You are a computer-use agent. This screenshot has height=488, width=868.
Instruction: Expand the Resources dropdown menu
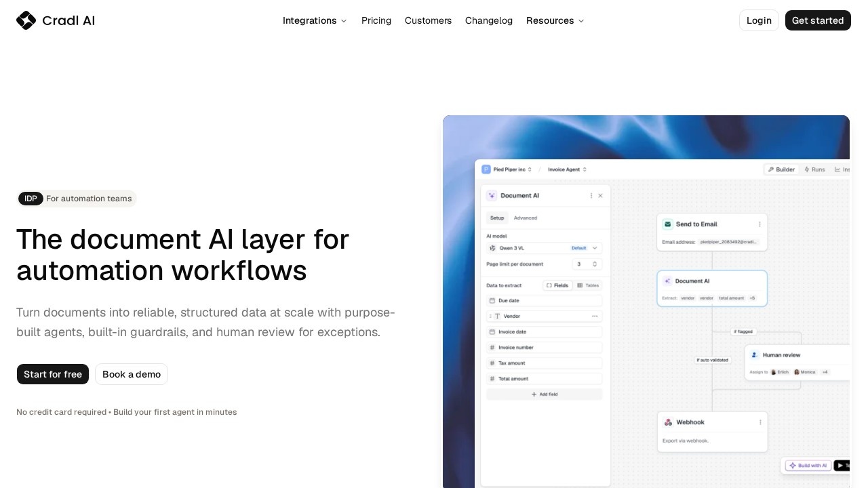coord(555,20)
